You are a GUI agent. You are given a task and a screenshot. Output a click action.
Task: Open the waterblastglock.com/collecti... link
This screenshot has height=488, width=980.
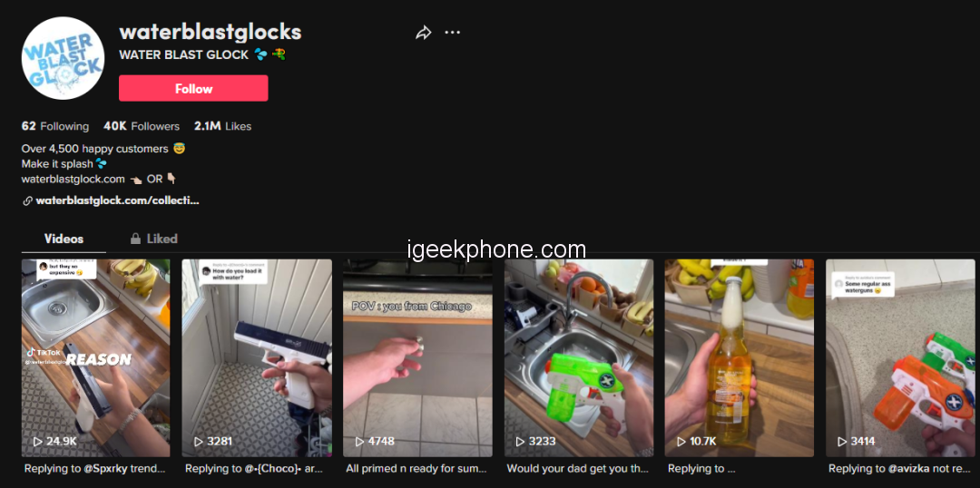click(117, 201)
